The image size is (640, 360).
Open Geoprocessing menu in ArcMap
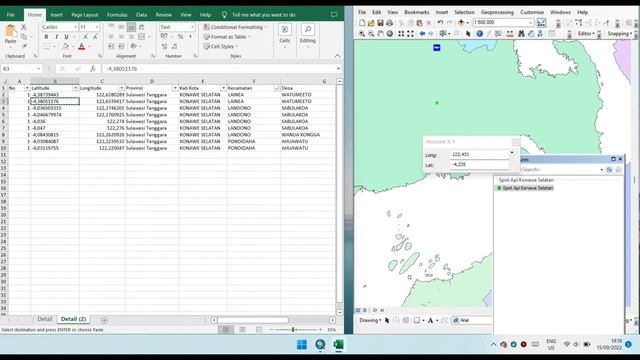[x=497, y=12]
